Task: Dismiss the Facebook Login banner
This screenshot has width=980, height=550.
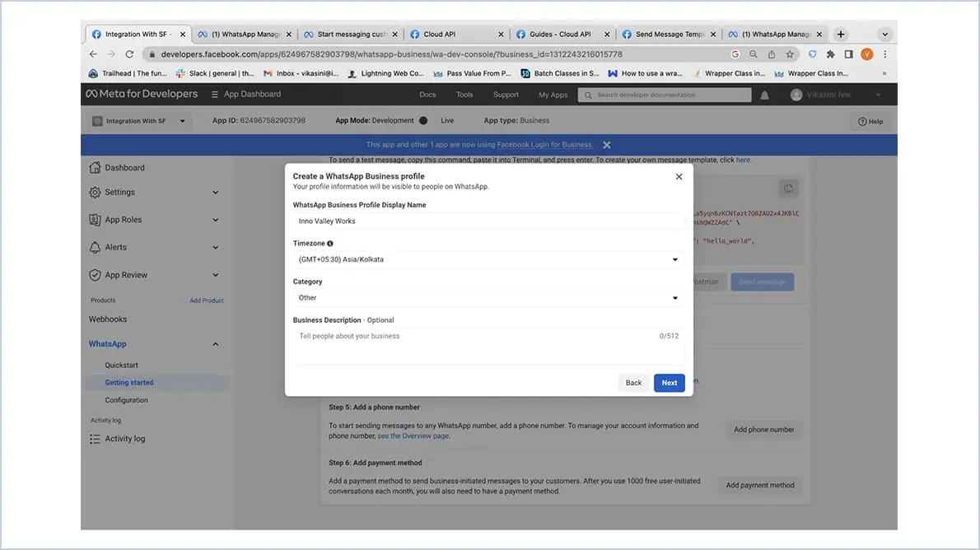Action: pos(606,145)
